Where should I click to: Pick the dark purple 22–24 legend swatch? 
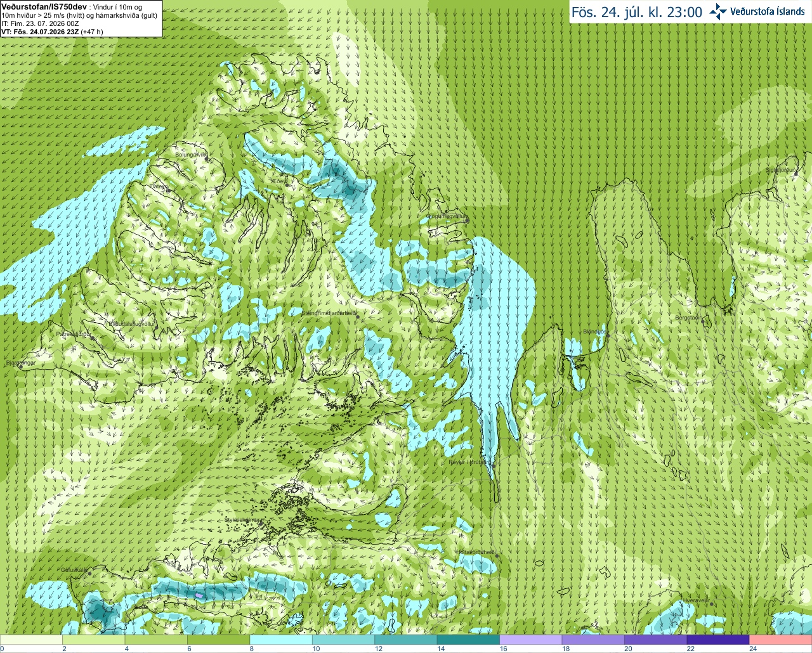pyautogui.click(x=718, y=640)
